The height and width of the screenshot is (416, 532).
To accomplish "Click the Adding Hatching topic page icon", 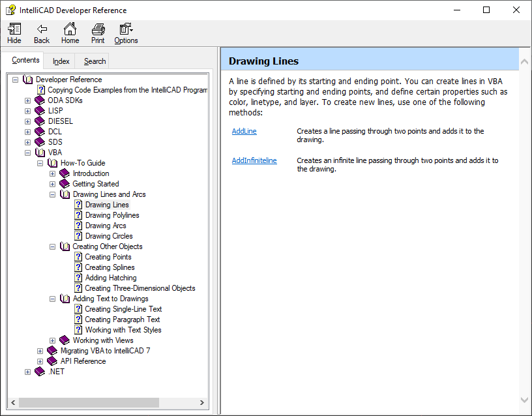I will point(78,278).
